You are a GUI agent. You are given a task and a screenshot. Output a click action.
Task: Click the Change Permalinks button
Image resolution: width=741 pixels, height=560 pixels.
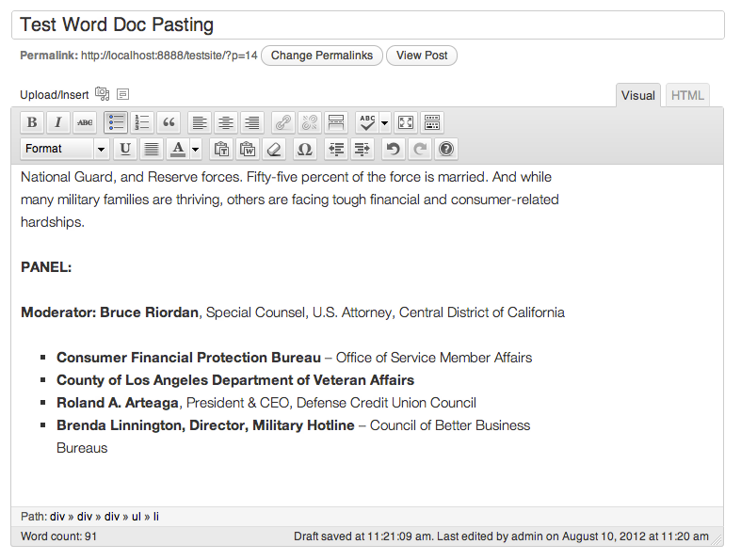(322, 56)
